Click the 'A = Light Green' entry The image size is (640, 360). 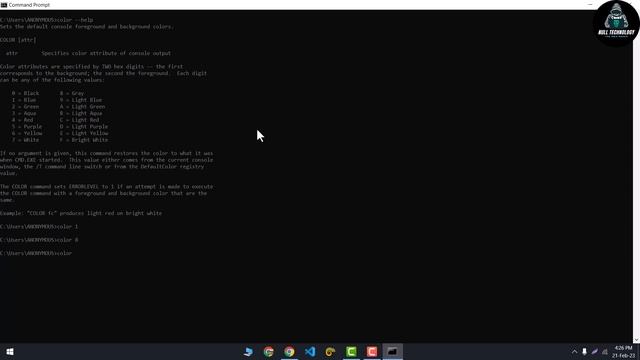(x=82, y=107)
